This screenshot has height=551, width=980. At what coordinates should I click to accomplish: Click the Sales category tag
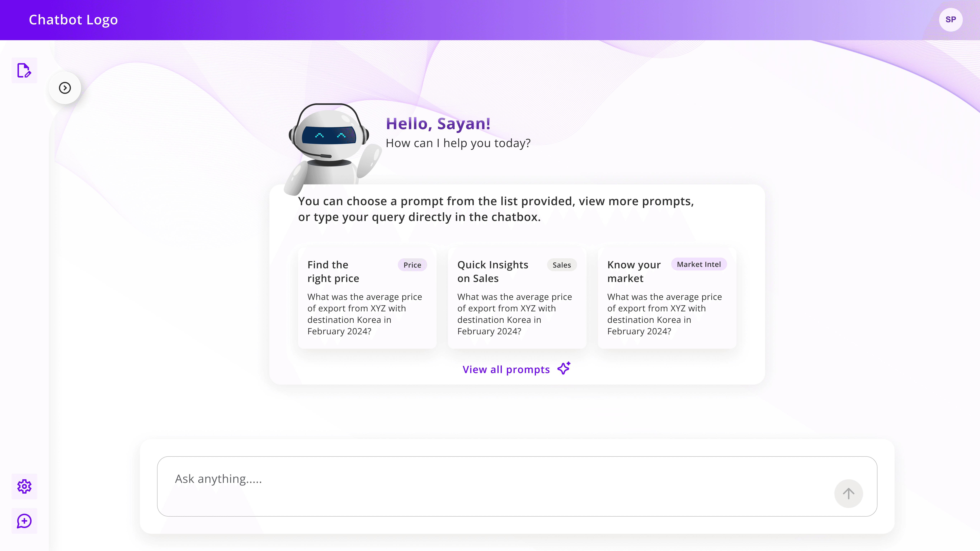pyautogui.click(x=562, y=265)
